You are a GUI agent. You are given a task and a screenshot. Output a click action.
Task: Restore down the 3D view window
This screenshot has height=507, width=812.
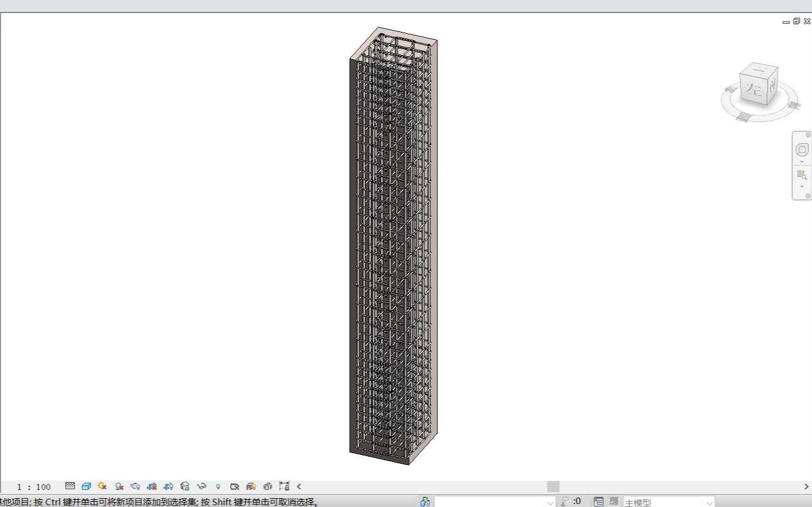click(797, 21)
